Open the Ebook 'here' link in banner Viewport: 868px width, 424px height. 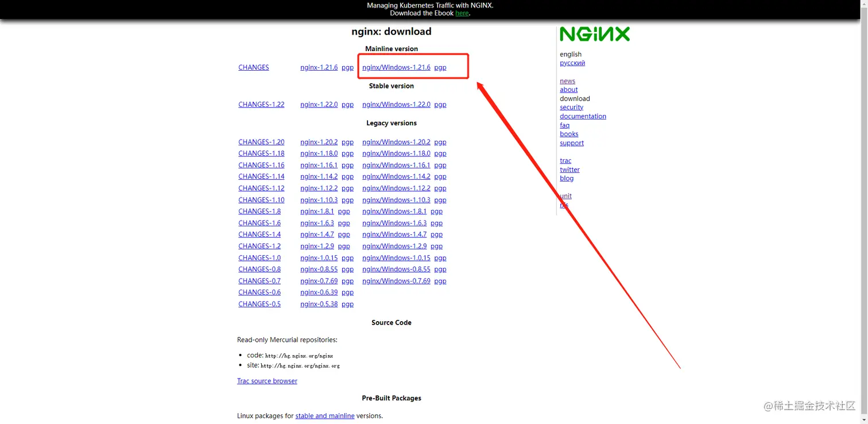pyautogui.click(x=462, y=13)
